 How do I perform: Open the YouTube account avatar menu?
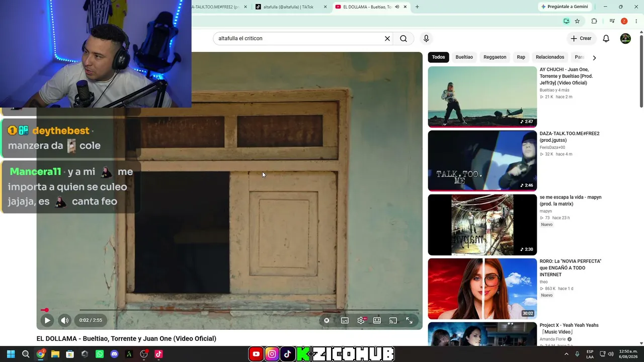click(625, 39)
